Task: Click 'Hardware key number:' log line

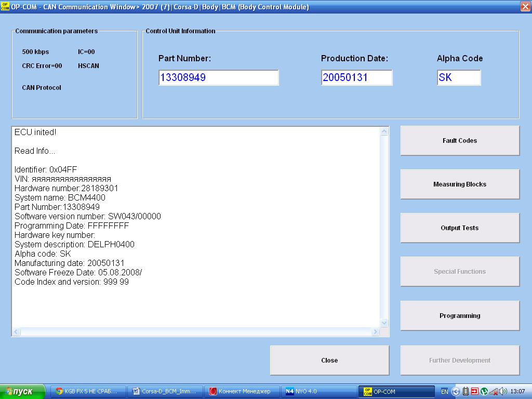Action: tap(55, 235)
